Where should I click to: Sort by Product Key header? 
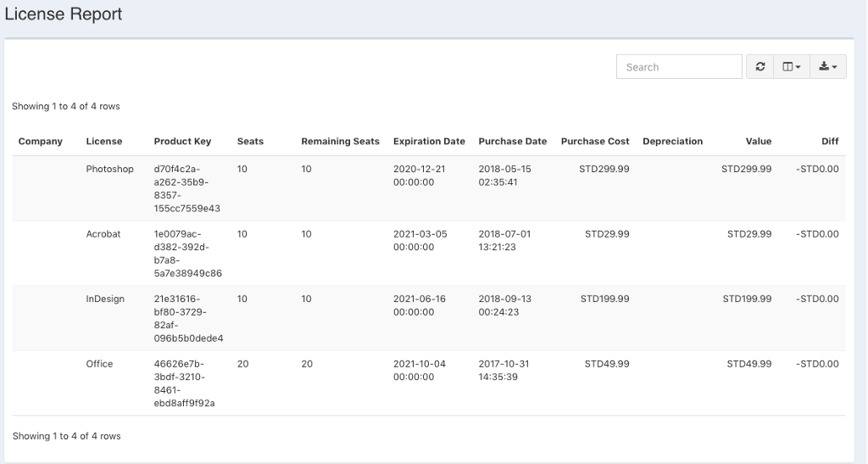pos(182,142)
